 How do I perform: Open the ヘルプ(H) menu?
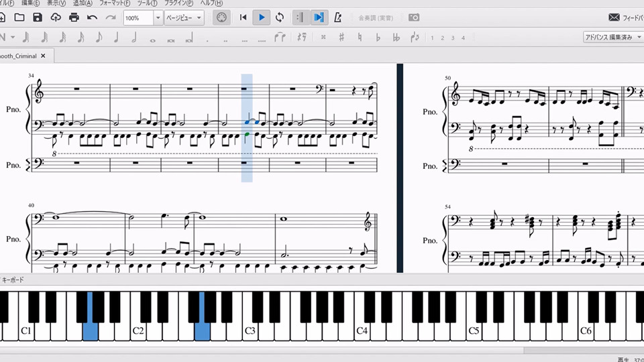(x=211, y=3)
